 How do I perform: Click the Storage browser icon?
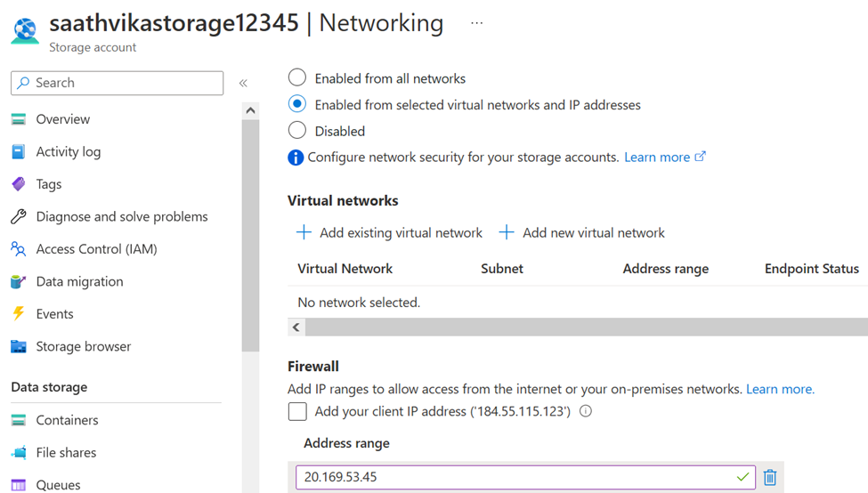pyautogui.click(x=19, y=346)
